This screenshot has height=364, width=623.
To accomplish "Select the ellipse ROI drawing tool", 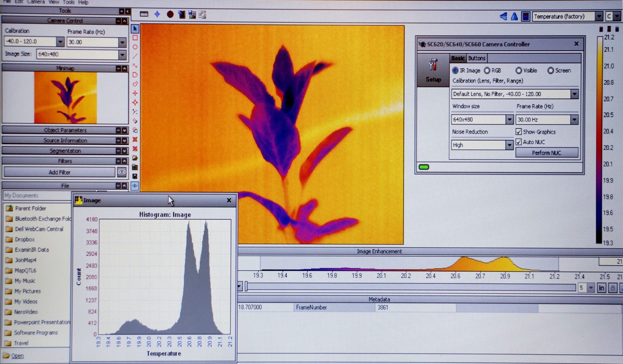I will (135, 47).
